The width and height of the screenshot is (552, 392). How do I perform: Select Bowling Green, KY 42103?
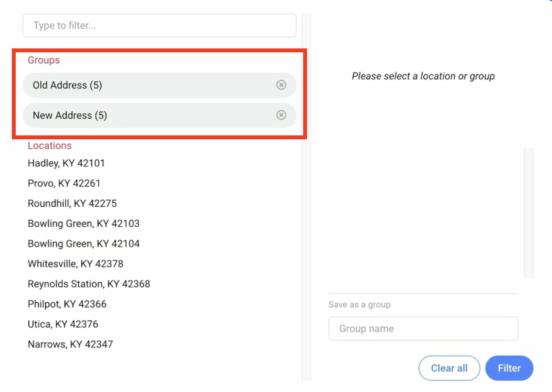[x=84, y=224]
